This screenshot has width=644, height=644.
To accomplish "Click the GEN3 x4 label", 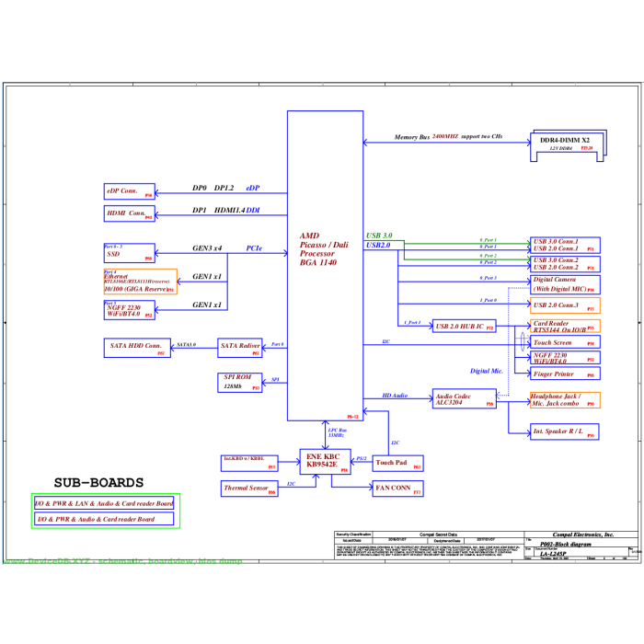I will coord(207,248).
